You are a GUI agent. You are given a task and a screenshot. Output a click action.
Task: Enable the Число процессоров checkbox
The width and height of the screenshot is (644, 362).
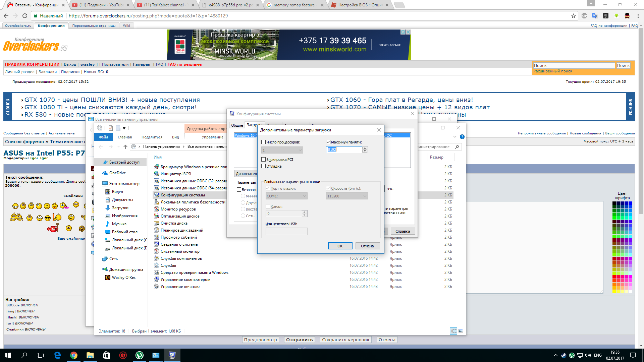(264, 142)
